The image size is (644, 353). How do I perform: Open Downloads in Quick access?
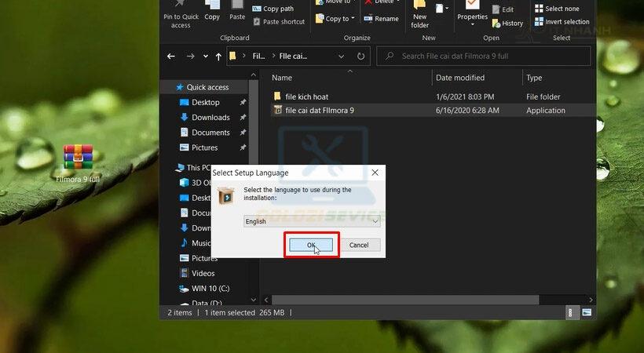click(210, 118)
